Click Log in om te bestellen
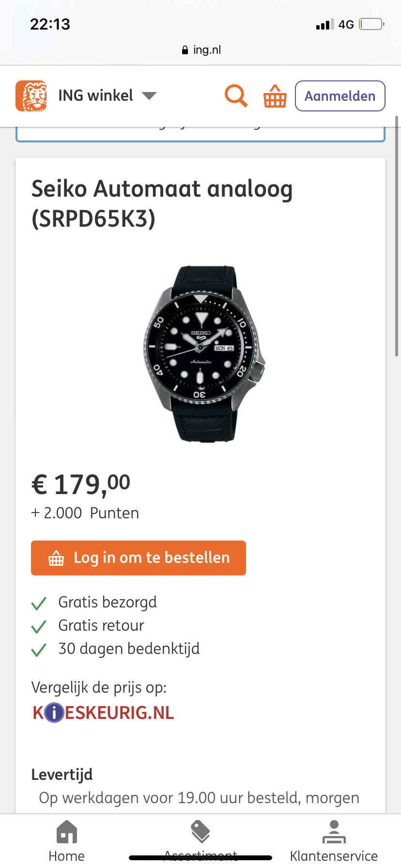Viewport: 401px width, 868px height. coord(139,558)
